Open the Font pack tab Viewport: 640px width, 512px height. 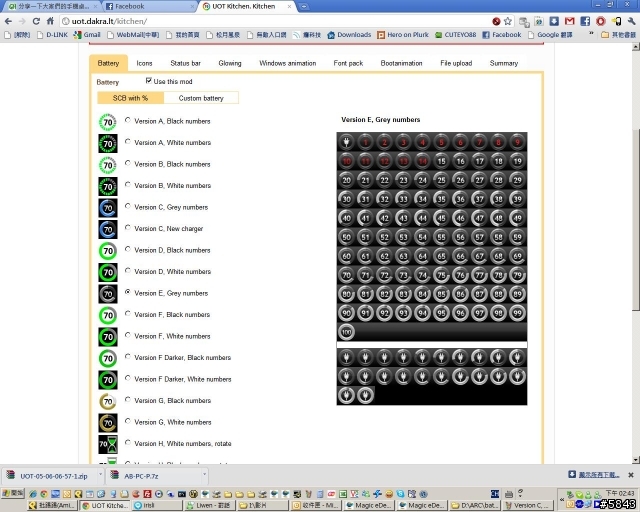coord(348,63)
